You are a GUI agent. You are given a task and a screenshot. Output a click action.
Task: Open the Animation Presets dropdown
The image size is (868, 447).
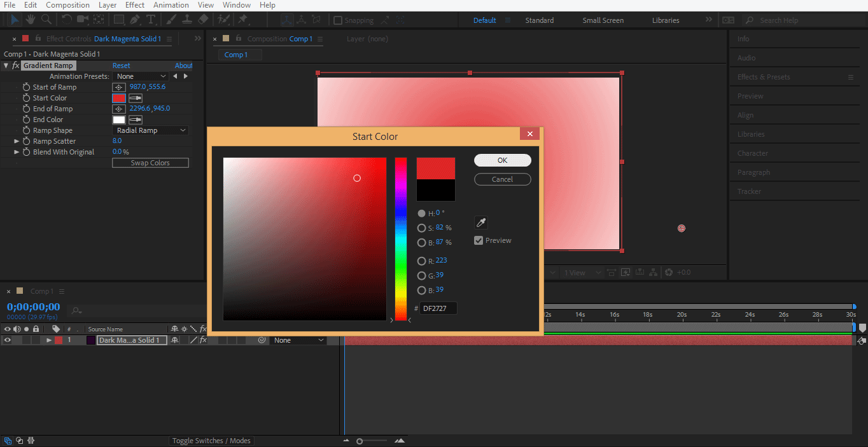tap(141, 76)
